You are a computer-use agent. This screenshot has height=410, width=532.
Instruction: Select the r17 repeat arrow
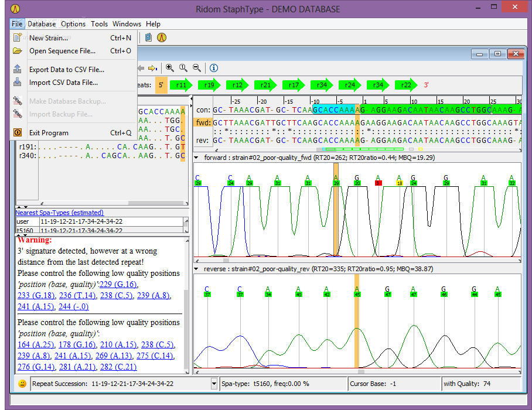pyautogui.click(x=294, y=85)
